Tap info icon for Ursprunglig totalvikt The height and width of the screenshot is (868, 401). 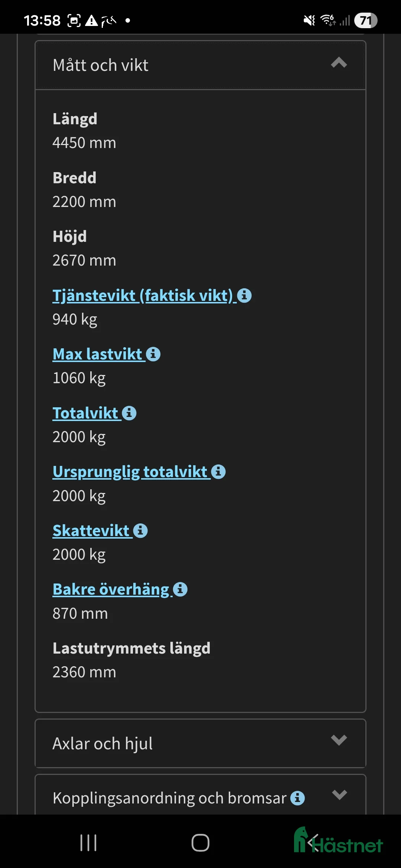(218, 472)
